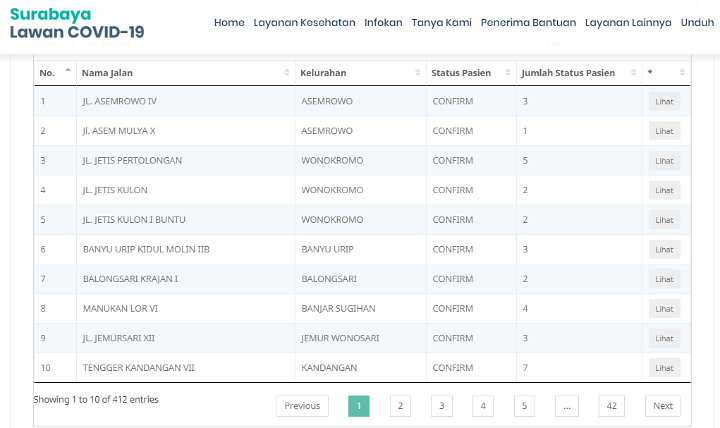Select the JEMUR WONOSARI kelurahan cell
The height and width of the screenshot is (428, 720).
[x=360, y=338]
